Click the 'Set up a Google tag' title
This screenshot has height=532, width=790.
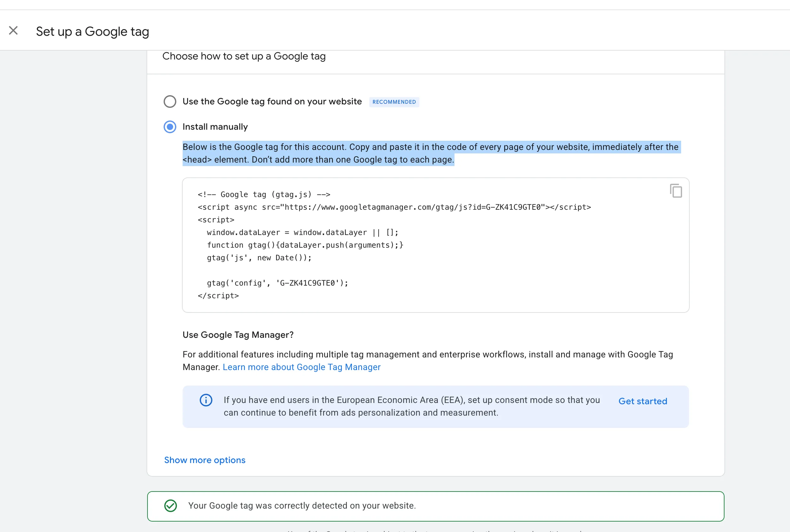click(x=92, y=32)
